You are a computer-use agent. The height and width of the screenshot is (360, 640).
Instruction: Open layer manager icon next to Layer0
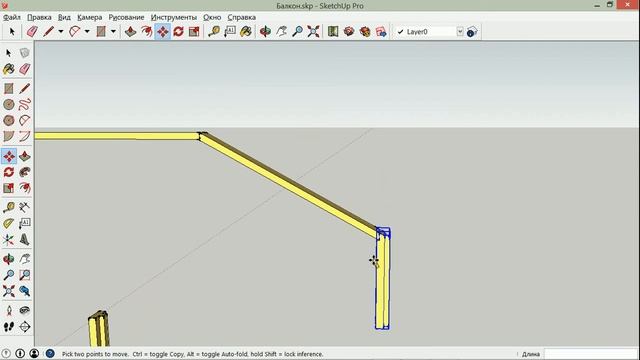(472, 31)
